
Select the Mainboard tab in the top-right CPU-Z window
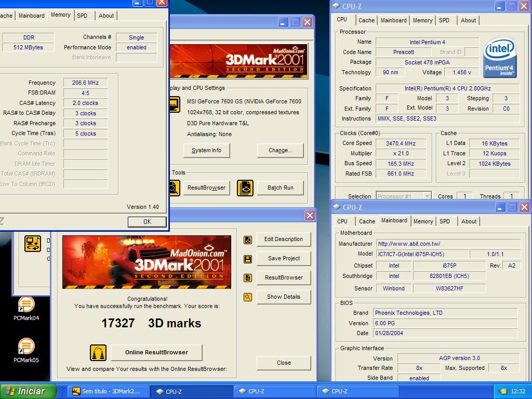(x=394, y=20)
